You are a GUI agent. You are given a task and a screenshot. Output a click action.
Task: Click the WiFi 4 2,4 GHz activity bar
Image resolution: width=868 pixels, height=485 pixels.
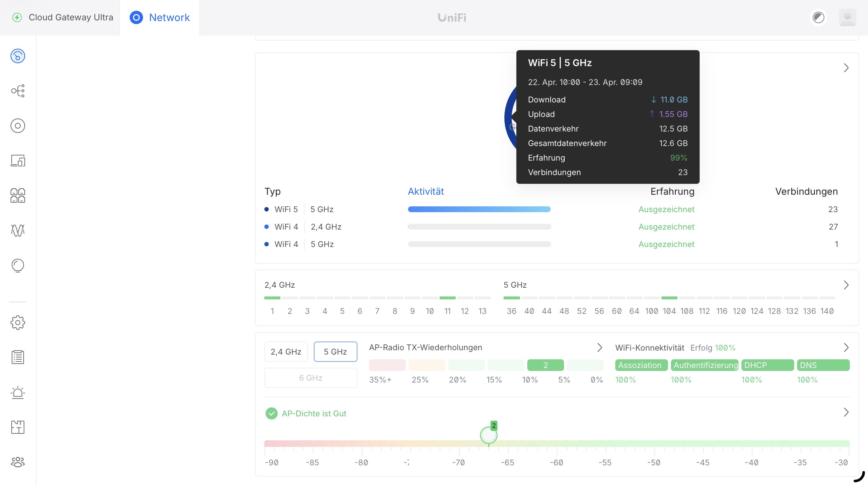click(x=479, y=227)
